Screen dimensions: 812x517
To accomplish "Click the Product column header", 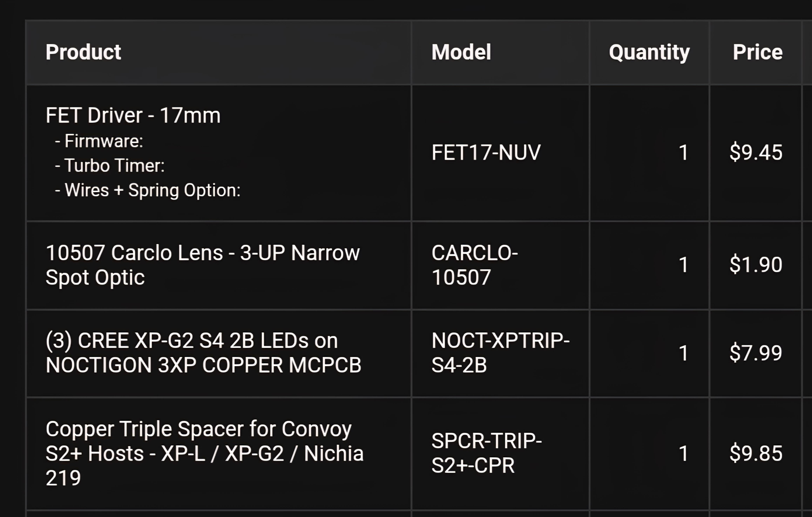I will coord(83,52).
